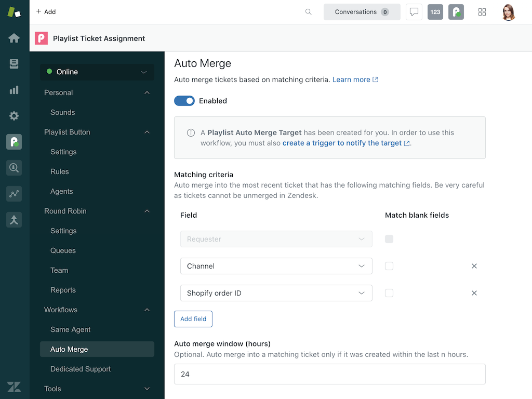Disable the Auto Merge Enabled toggle
The height and width of the screenshot is (399, 532).
184,101
